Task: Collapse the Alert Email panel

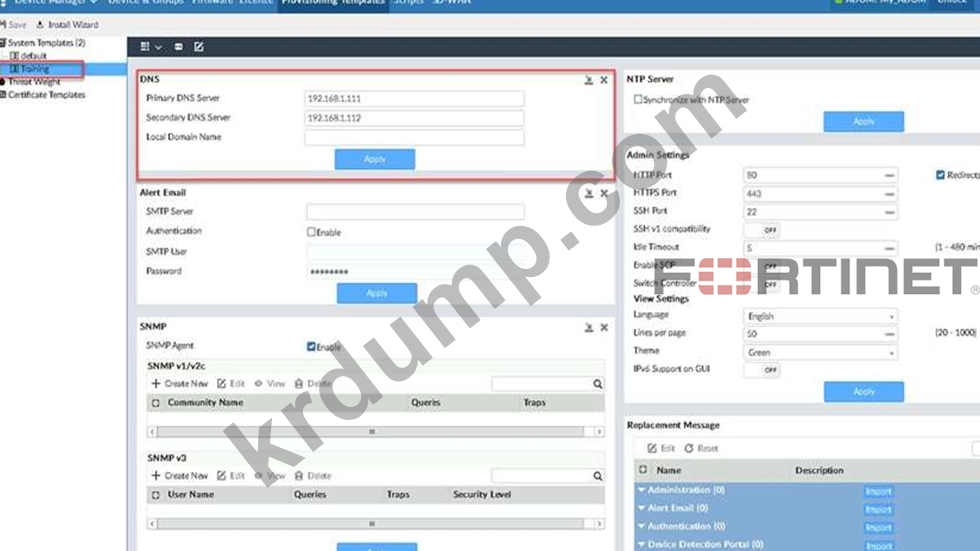Action: tap(589, 194)
